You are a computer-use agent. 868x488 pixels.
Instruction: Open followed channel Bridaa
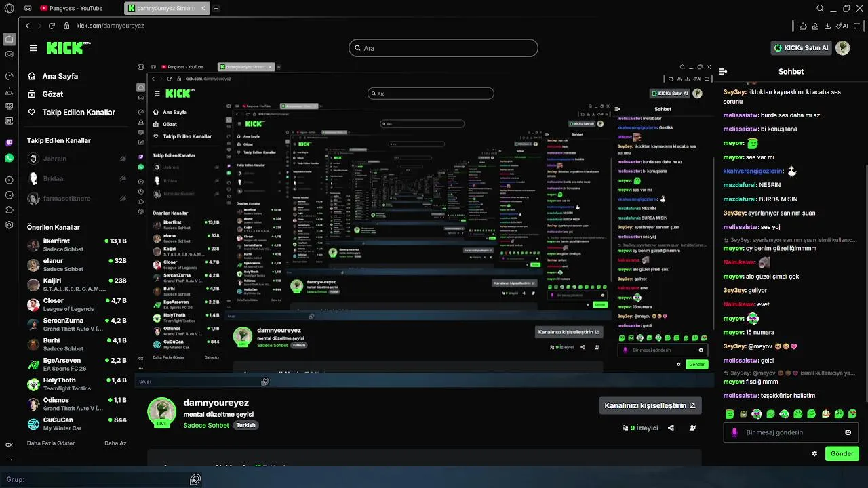pos(77,178)
